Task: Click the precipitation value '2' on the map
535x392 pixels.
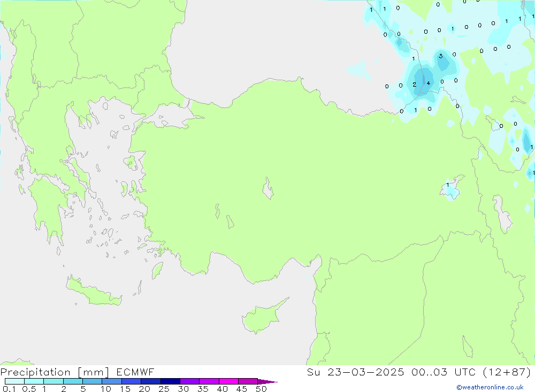Action: [x=415, y=84]
